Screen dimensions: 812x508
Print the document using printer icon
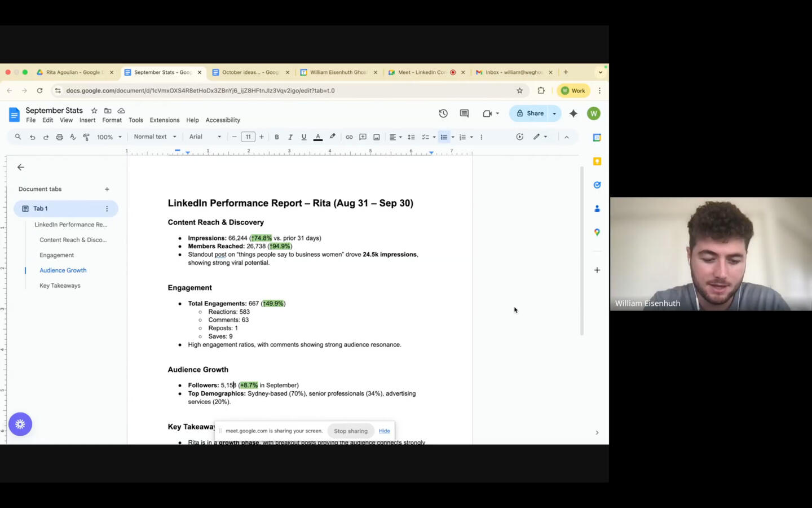pos(59,137)
